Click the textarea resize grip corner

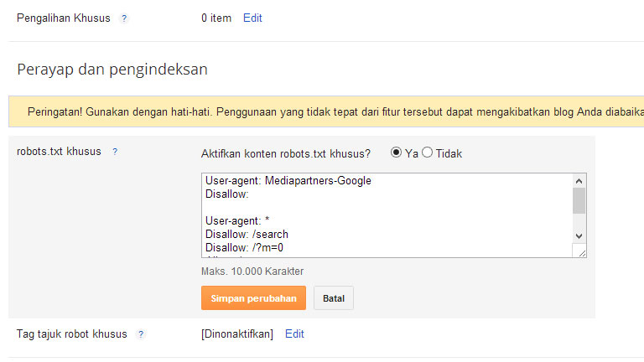(582, 252)
